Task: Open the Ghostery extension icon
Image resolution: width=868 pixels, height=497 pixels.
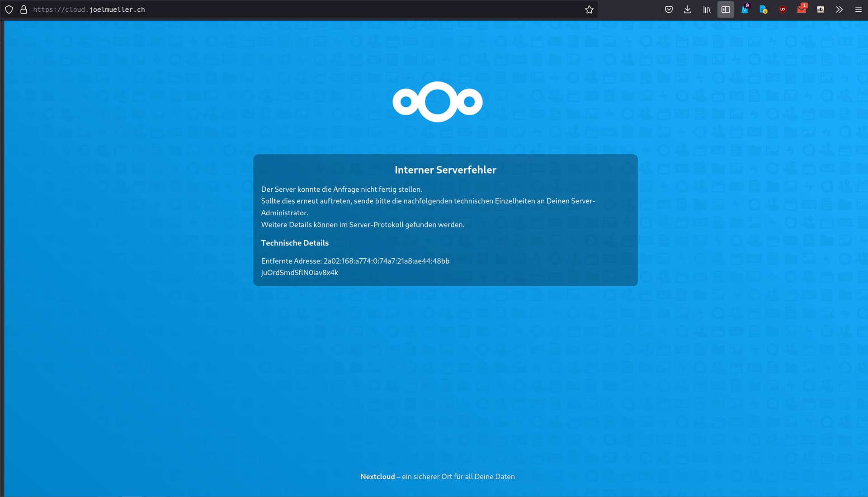Action: 745,9
